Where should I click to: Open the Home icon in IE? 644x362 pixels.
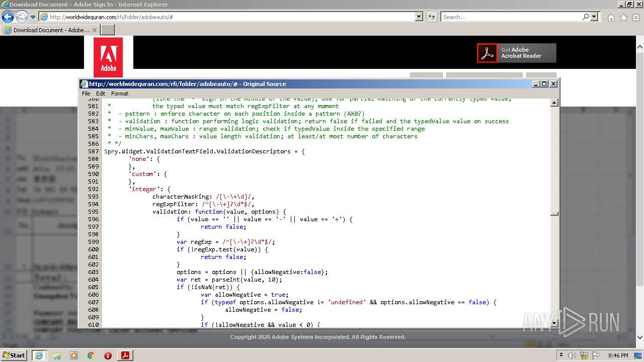coord(611,18)
